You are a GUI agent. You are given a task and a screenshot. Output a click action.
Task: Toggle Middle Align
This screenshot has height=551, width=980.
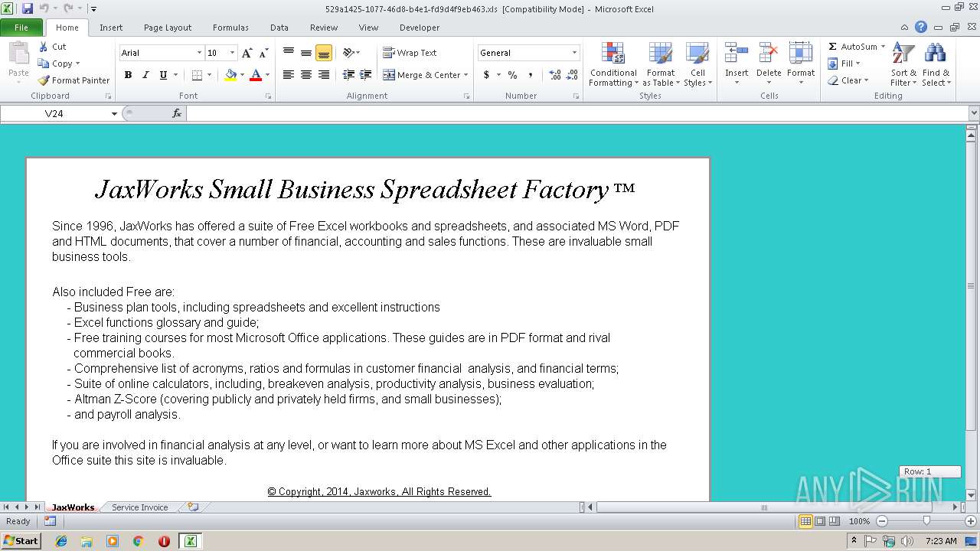tap(305, 53)
